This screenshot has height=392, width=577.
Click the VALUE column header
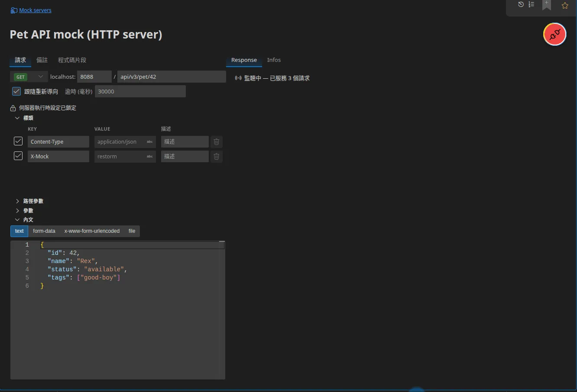pyautogui.click(x=102, y=129)
